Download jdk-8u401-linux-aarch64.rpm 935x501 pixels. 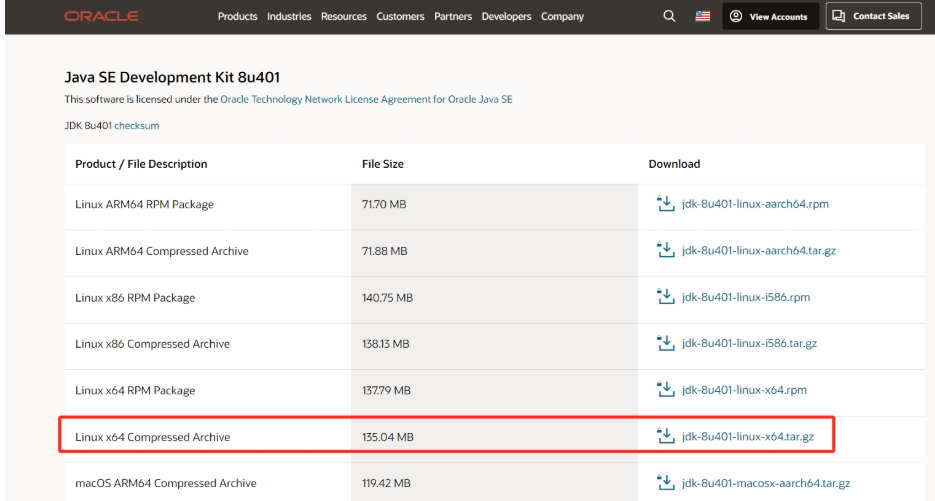pyautogui.click(x=755, y=204)
